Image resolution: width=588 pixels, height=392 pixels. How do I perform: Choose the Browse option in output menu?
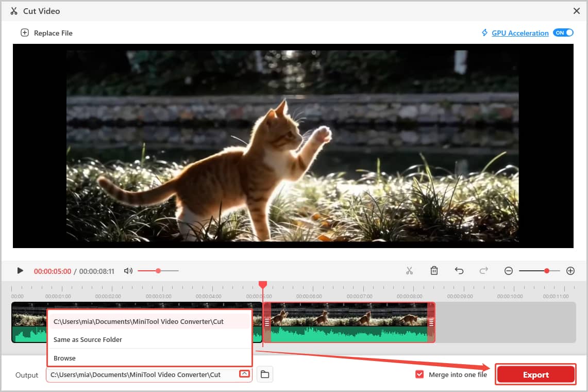pos(149,358)
